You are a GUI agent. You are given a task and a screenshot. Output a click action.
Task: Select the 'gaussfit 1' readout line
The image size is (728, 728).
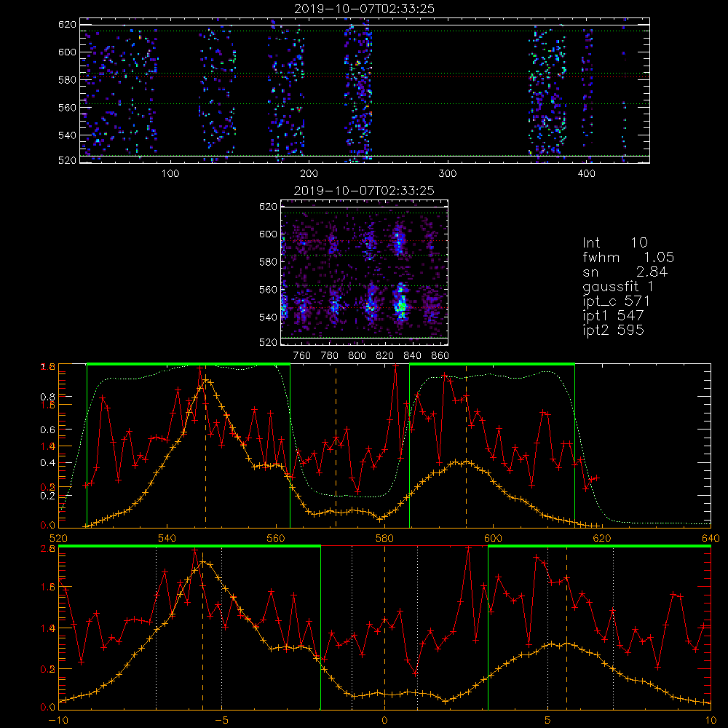pos(618,287)
